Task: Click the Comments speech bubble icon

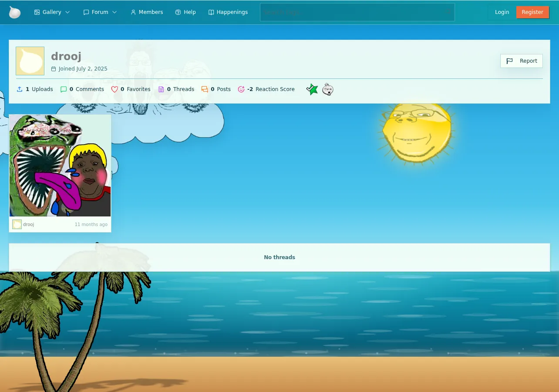Action: [x=64, y=89]
